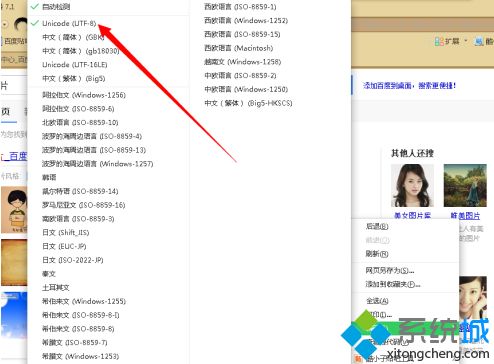Select 日文 (Shift_JIS) encoding
Viewport: 494px width, 364px height.
[66, 232]
